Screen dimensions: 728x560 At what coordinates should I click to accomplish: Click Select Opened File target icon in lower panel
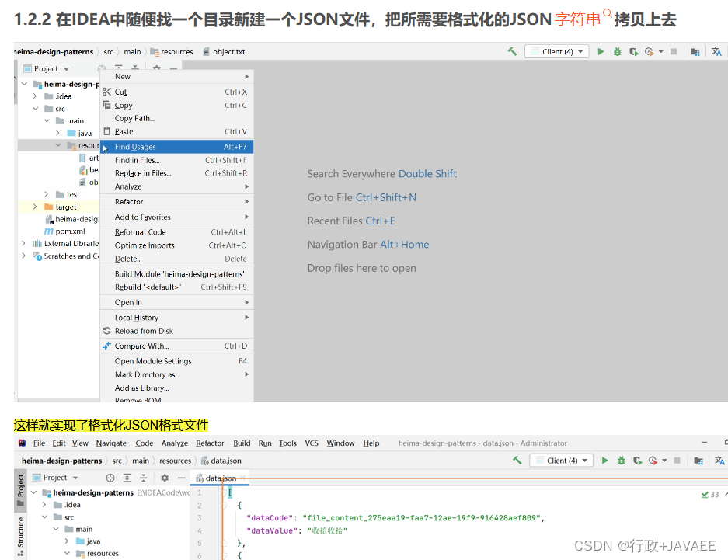point(110,478)
